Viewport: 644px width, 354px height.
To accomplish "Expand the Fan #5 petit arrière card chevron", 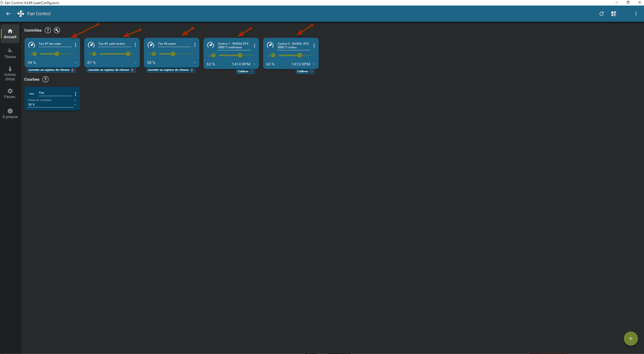I will tap(135, 62).
